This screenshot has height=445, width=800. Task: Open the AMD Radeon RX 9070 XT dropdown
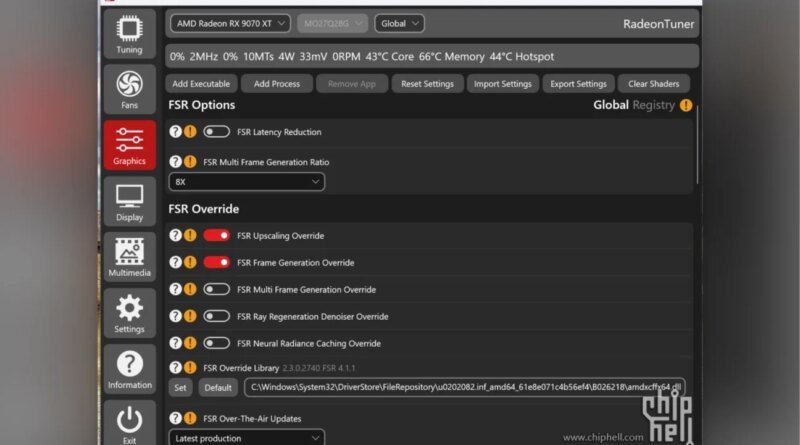click(x=231, y=23)
